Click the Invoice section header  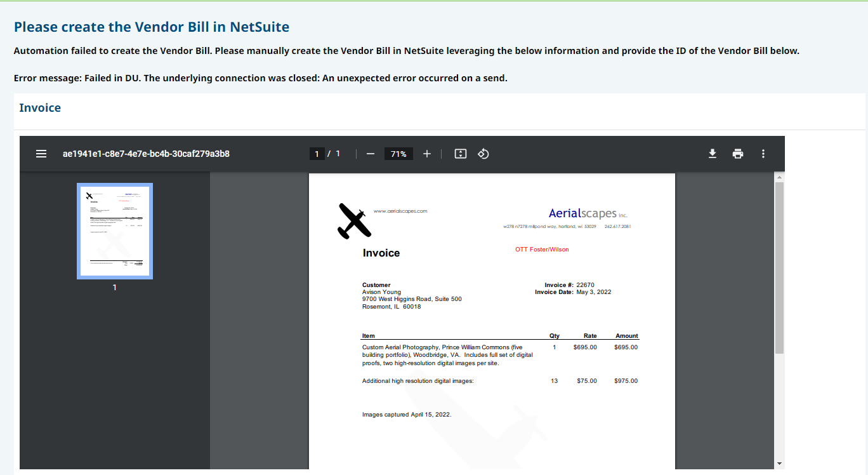40,108
